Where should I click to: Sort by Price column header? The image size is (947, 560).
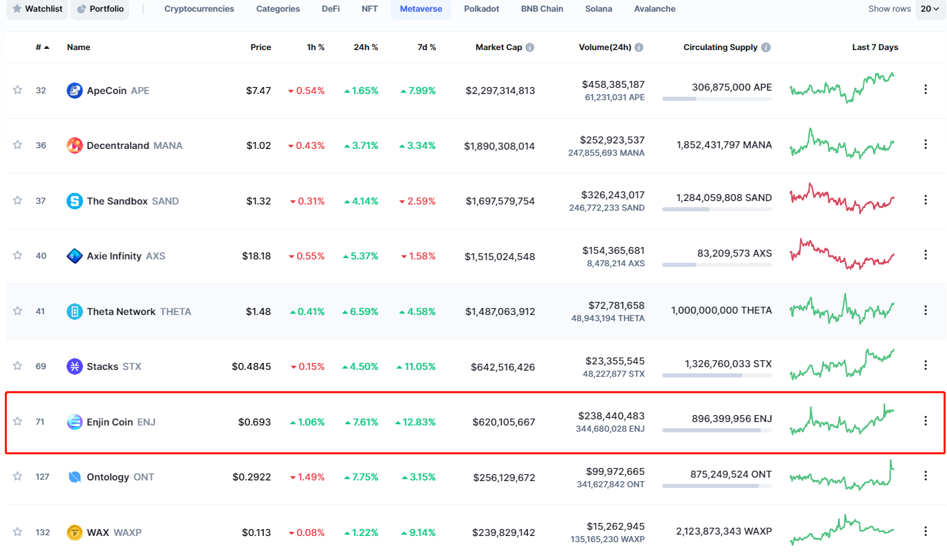pos(261,47)
